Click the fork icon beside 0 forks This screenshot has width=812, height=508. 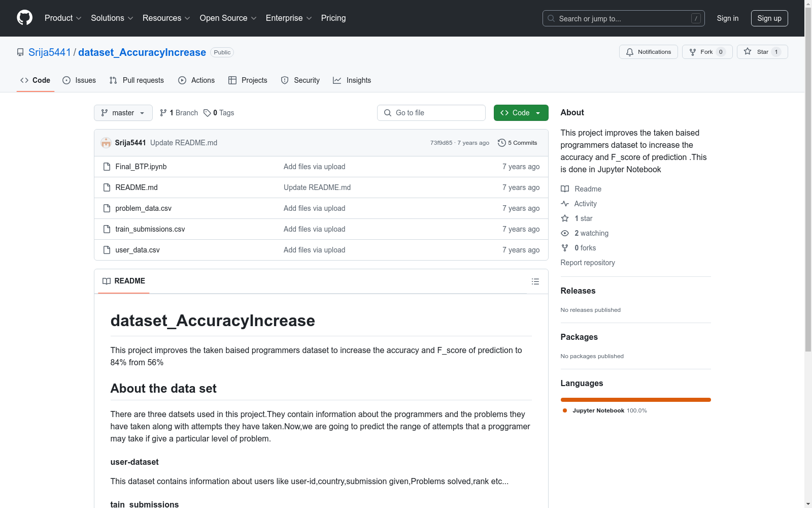pos(565,248)
